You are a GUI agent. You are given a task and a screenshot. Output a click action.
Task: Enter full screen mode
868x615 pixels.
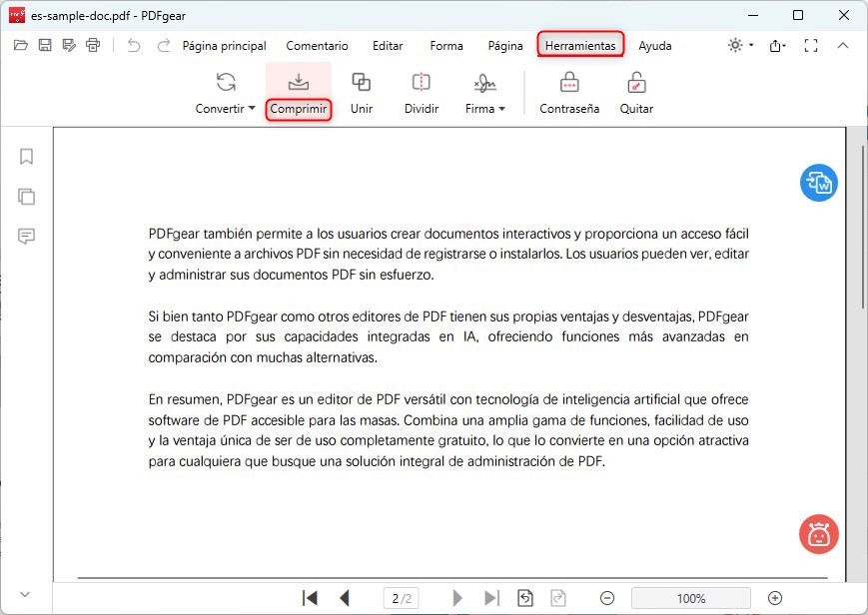(x=811, y=45)
